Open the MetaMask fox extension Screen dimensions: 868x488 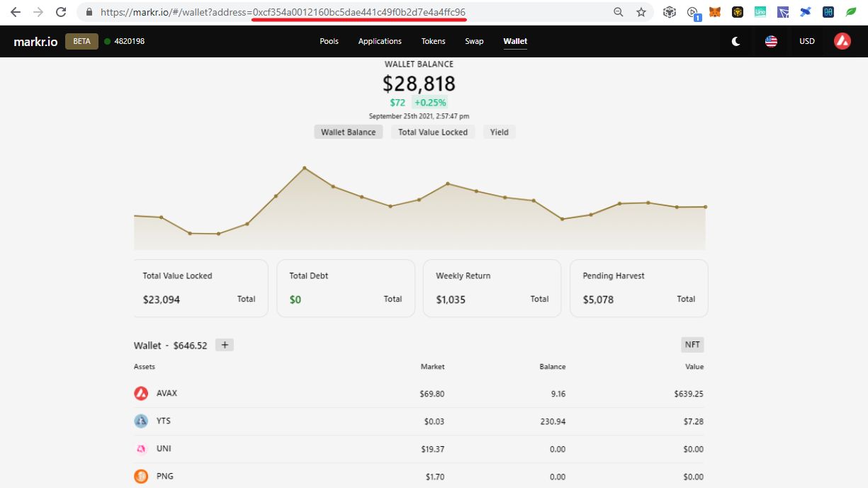(715, 12)
